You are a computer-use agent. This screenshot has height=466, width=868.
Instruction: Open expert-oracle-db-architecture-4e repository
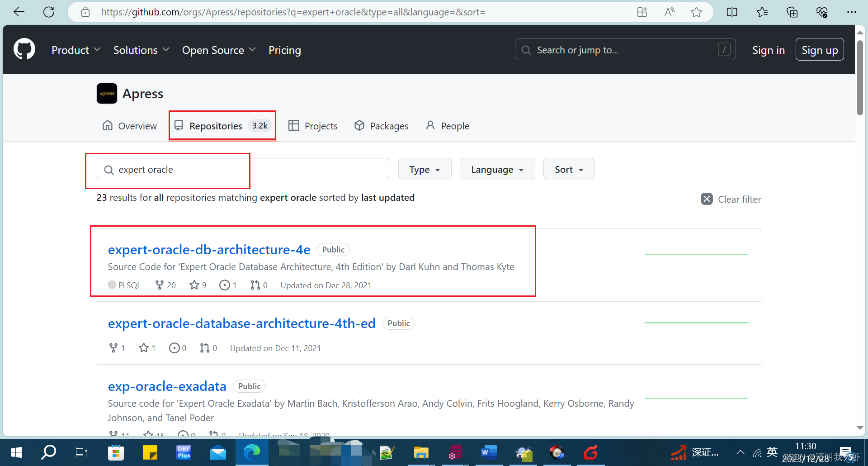(209, 249)
